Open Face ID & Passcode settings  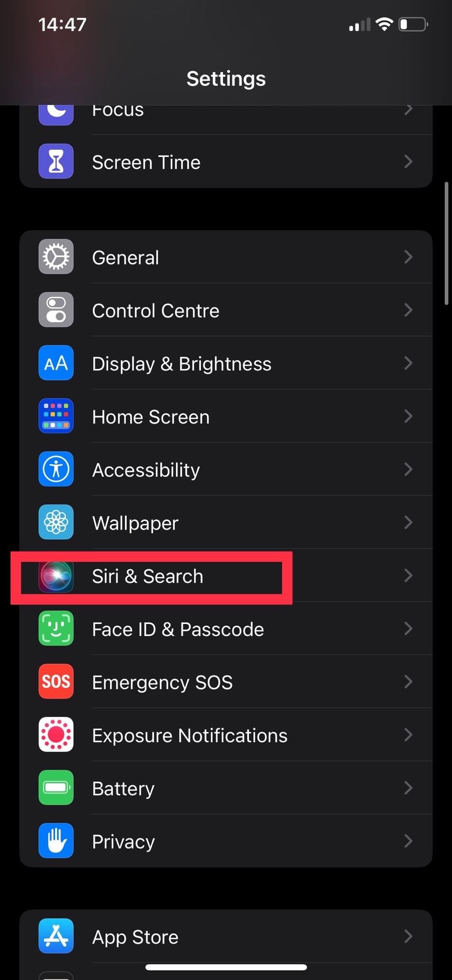[x=226, y=628]
